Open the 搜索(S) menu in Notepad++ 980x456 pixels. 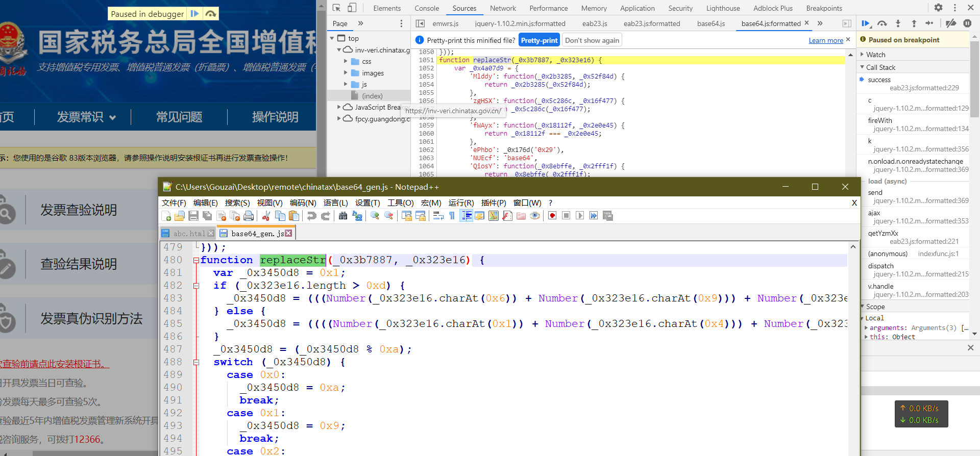(237, 202)
